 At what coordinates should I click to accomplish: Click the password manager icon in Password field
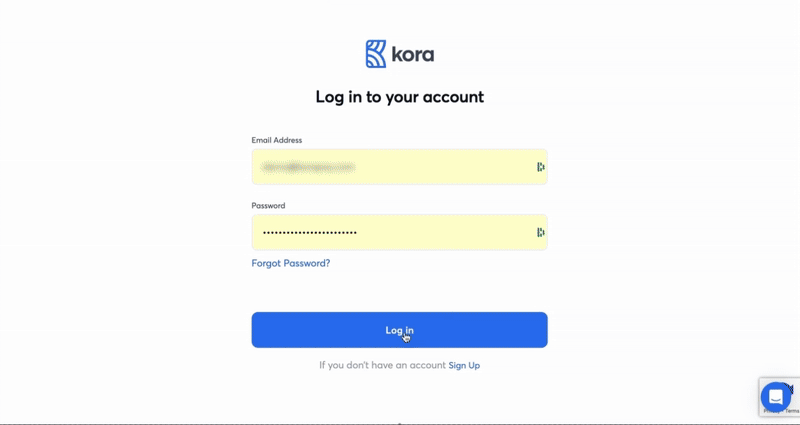point(540,233)
